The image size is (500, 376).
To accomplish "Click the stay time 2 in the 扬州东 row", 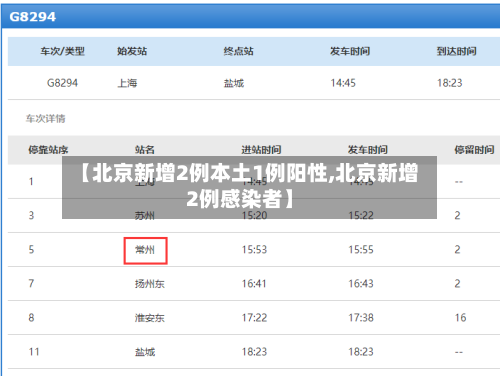I will click(457, 283).
